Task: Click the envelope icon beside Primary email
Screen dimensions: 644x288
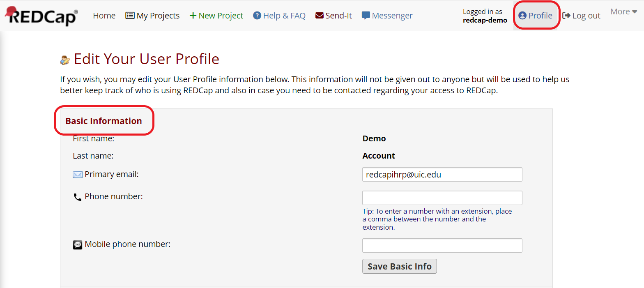Action: pos(78,175)
